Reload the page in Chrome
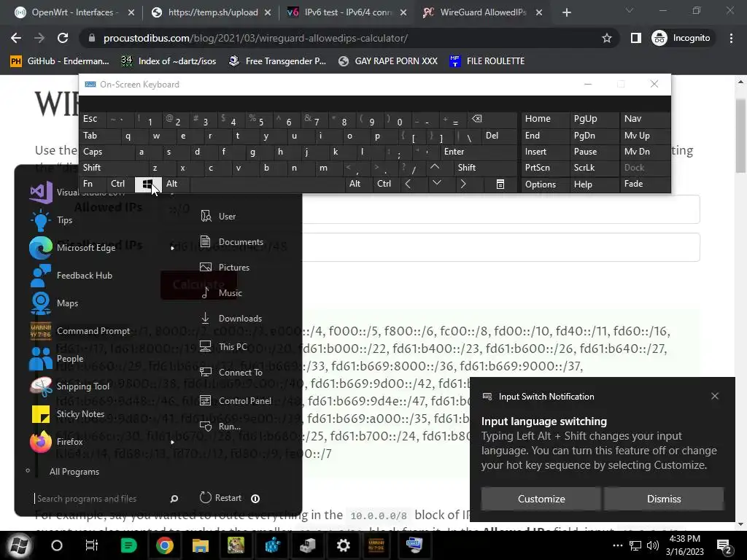The width and height of the screenshot is (747, 560). (x=63, y=38)
